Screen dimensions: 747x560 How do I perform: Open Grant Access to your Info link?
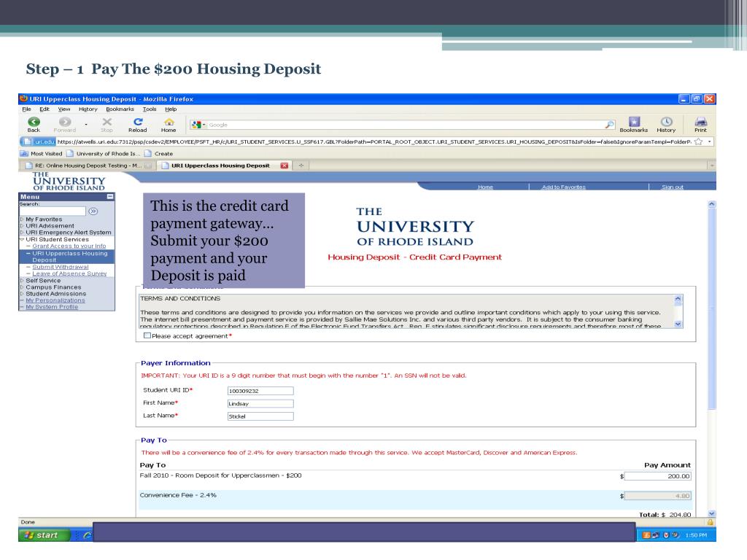(x=69, y=246)
